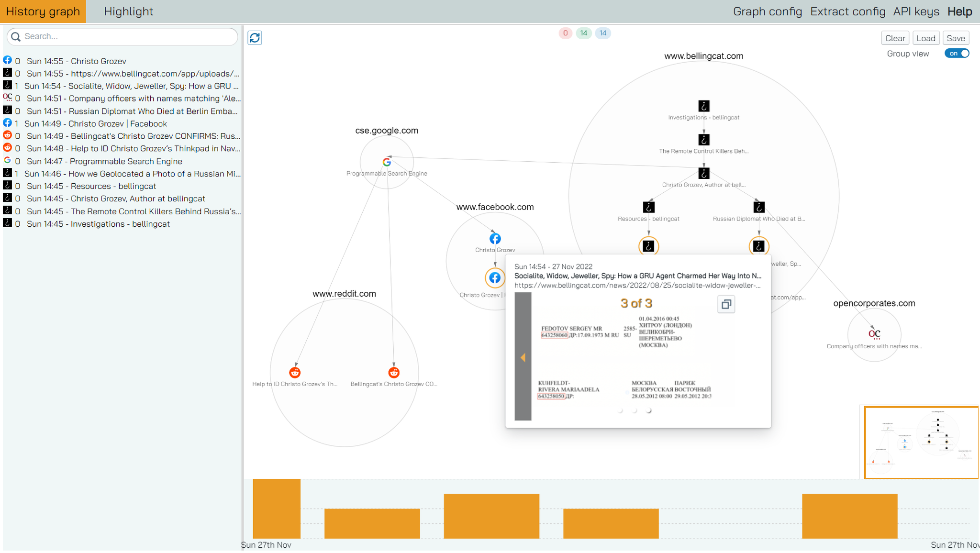Click the graph minimap thumbnail
980x553 pixels.
pos(921,442)
